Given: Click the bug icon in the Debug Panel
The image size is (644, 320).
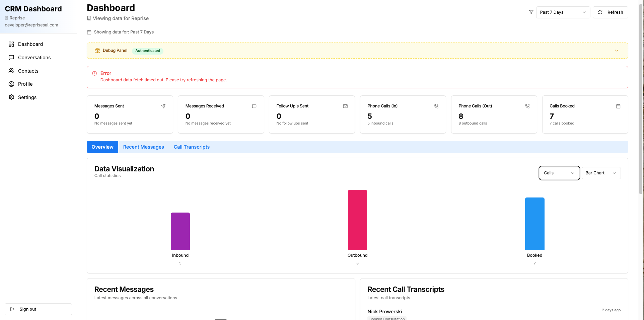Looking at the screenshot, I should coord(97,50).
